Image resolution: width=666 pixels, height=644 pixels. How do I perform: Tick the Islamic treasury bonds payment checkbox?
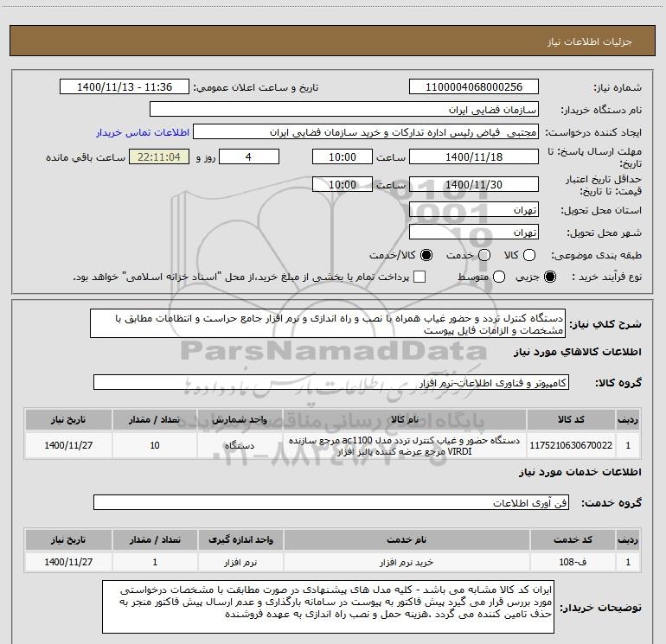coord(419,277)
